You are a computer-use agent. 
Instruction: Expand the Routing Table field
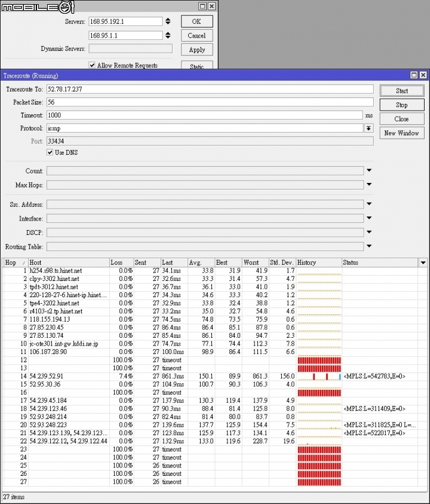click(x=369, y=246)
